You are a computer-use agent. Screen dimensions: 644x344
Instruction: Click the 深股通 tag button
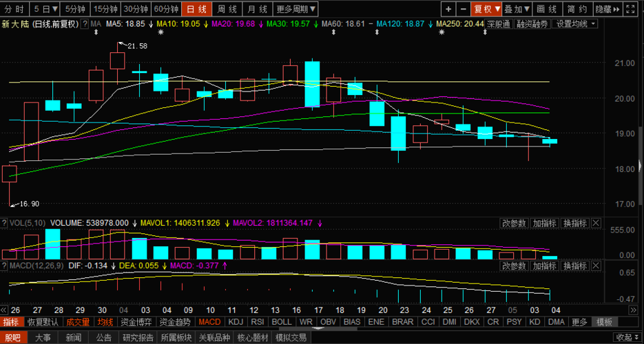click(x=498, y=24)
